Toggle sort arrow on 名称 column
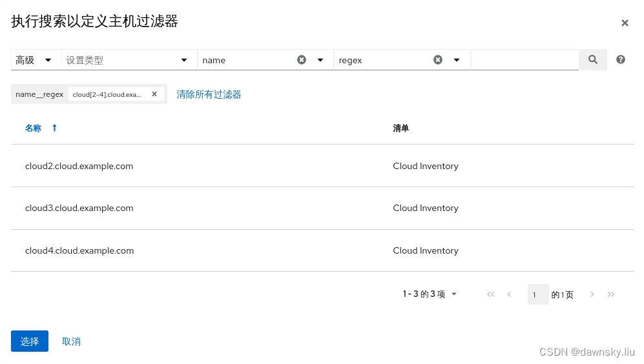644x364 pixels. (54, 128)
